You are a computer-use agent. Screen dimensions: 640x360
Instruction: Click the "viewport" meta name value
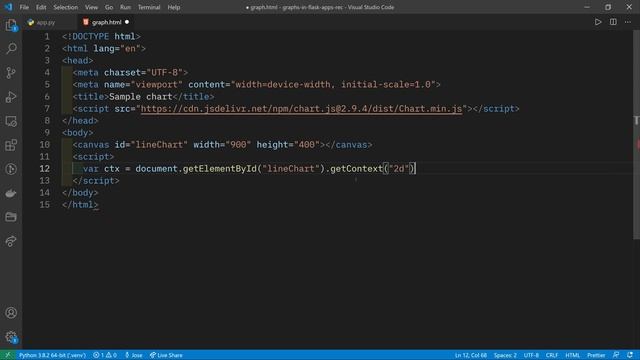click(x=156, y=84)
